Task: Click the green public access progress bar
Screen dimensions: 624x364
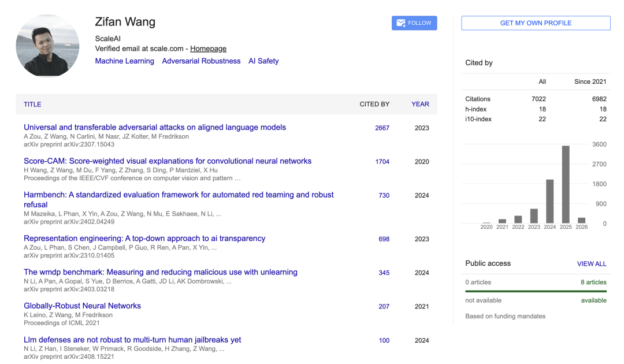Action: pos(536,292)
